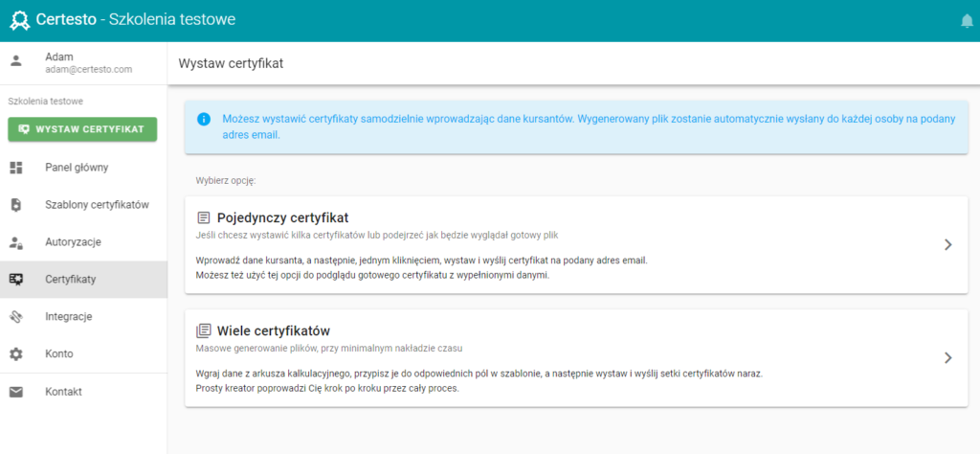This screenshot has height=454, width=980.
Task: Click the Autoryzacje person-lock icon
Action: [x=16, y=242]
